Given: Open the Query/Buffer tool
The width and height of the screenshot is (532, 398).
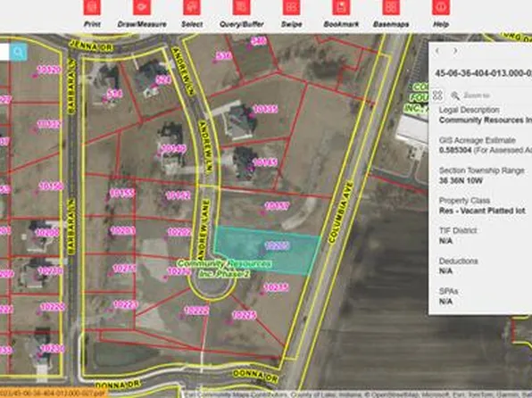Looking at the screenshot, I should (242, 7).
